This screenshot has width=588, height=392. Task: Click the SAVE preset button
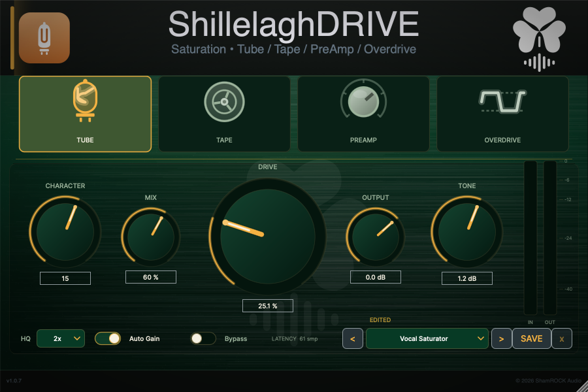(531, 338)
